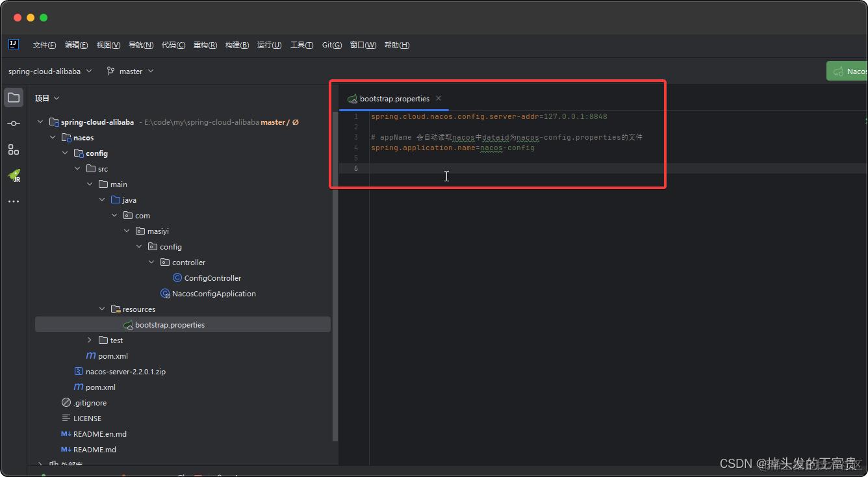Click the .gitignore file icon
Screen dimensions: 868x477
tap(66, 403)
